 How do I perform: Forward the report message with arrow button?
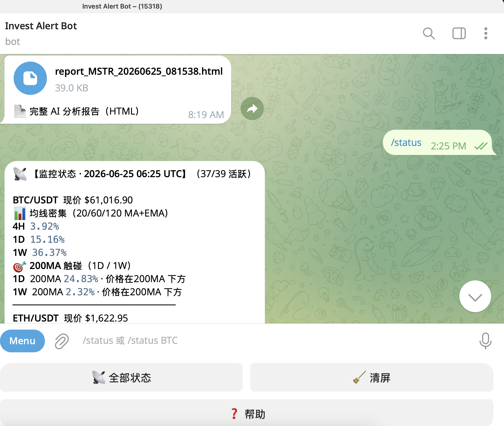pyautogui.click(x=252, y=109)
